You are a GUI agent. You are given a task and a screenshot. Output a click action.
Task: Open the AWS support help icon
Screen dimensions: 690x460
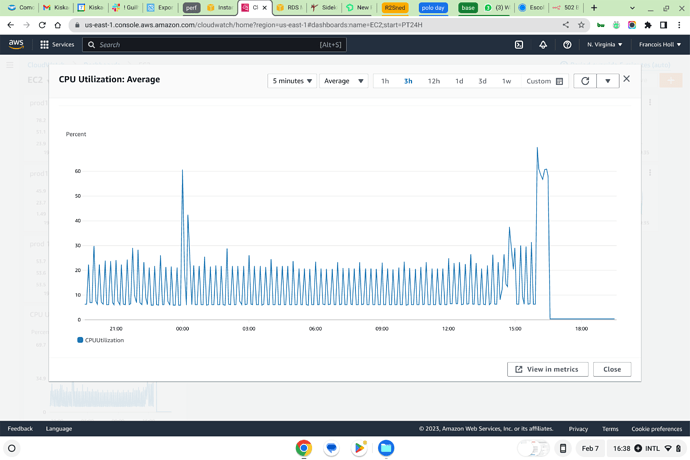pos(567,45)
